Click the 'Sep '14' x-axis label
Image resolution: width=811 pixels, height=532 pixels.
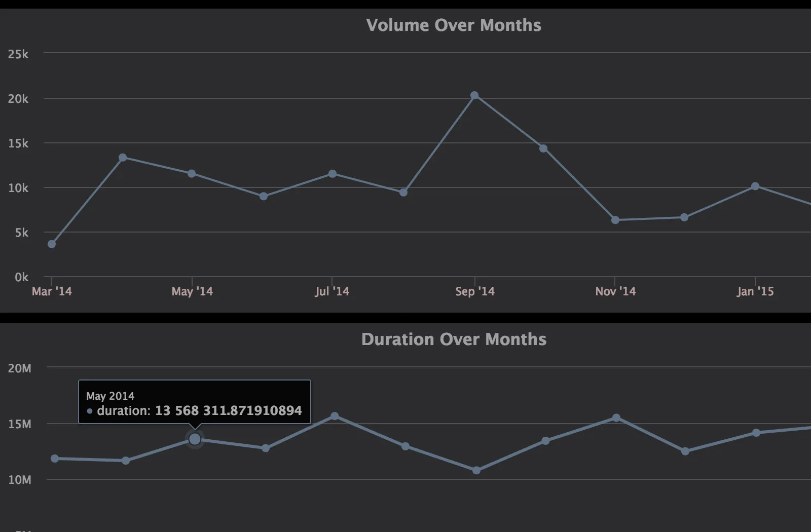[475, 291]
